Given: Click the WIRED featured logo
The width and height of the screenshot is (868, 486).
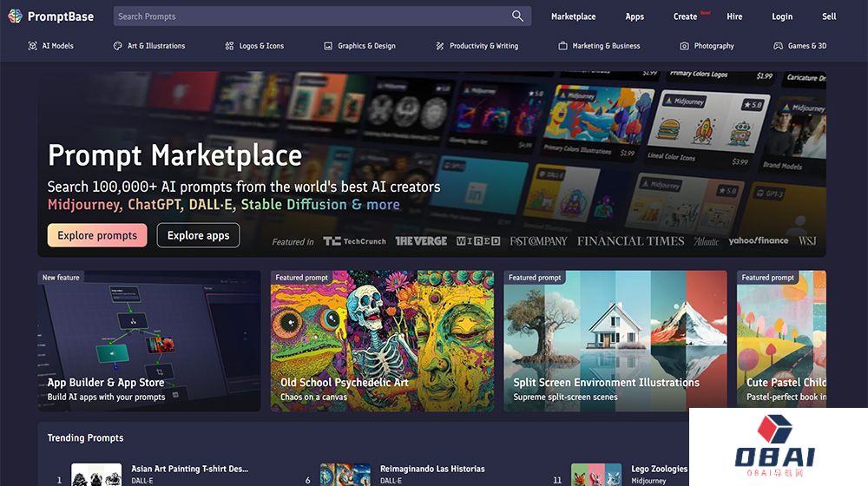Looking at the screenshot, I should (478, 240).
